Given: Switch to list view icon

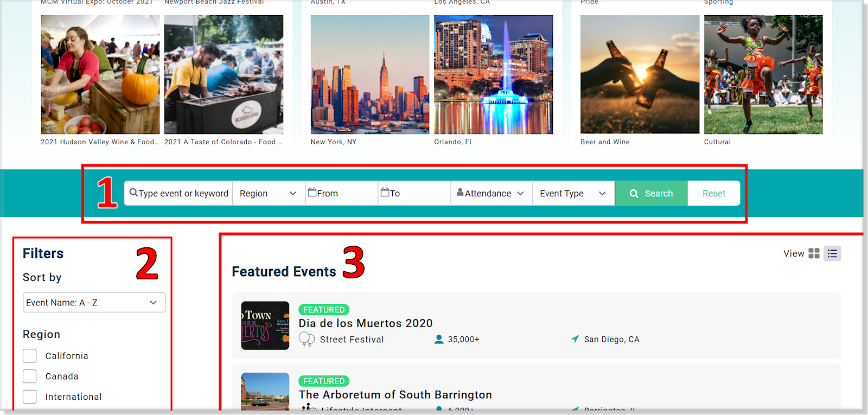Looking at the screenshot, I should tap(832, 253).
